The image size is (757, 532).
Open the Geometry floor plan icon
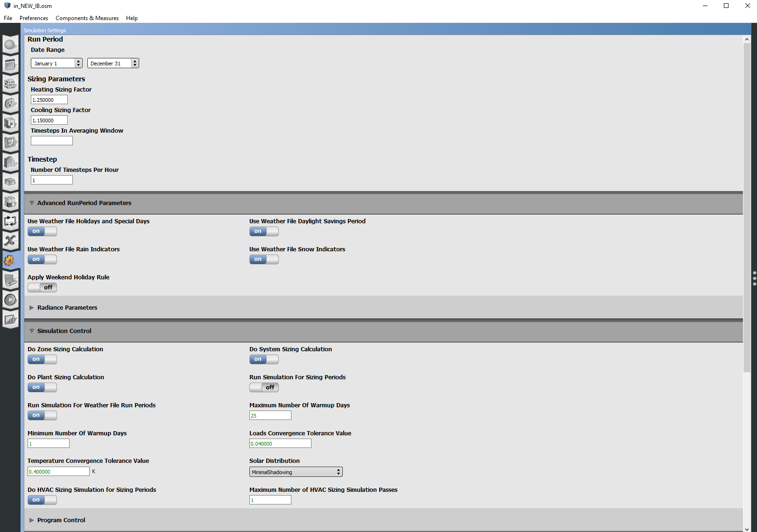tap(10, 142)
